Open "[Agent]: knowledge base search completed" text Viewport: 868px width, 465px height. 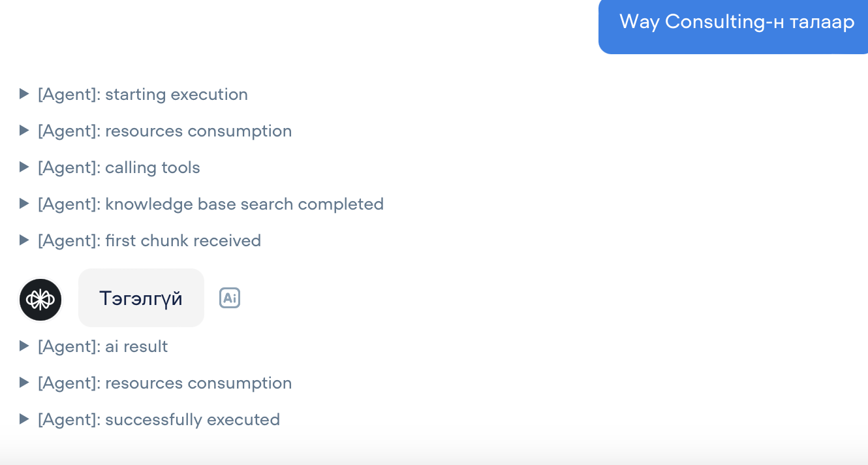click(211, 204)
